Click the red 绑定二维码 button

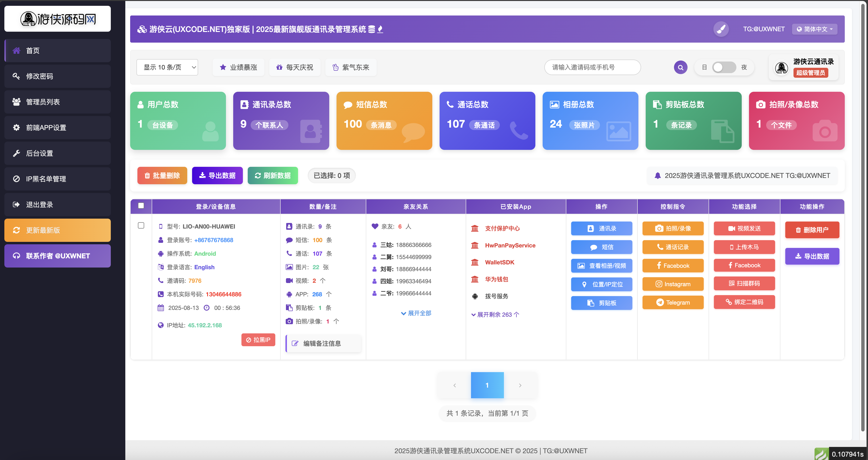tap(744, 302)
